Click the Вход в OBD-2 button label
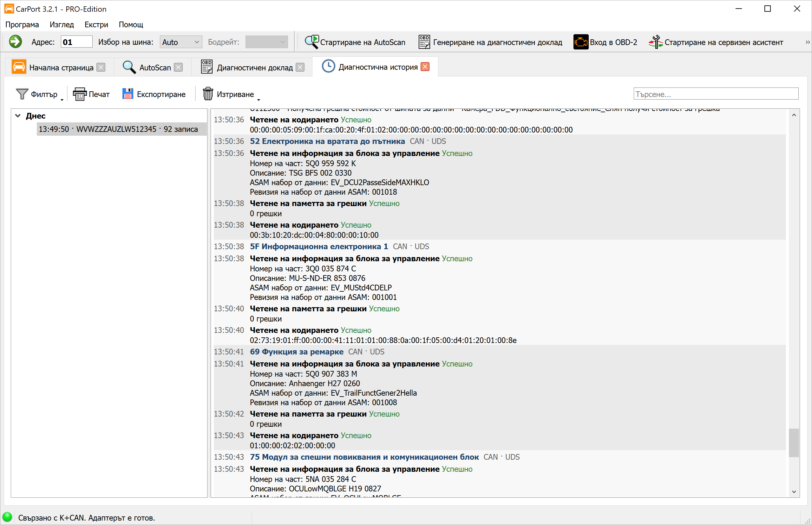Image resolution: width=812 pixels, height=525 pixels. [613, 42]
